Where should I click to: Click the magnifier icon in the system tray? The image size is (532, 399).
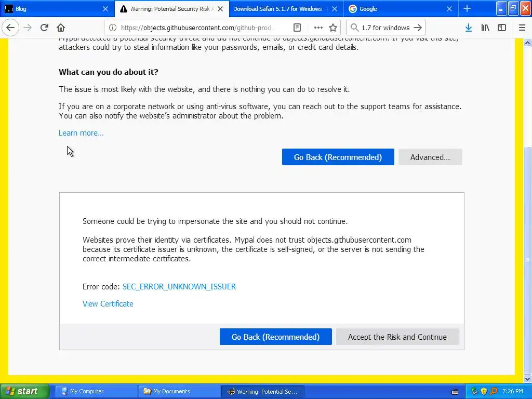(x=494, y=392)
